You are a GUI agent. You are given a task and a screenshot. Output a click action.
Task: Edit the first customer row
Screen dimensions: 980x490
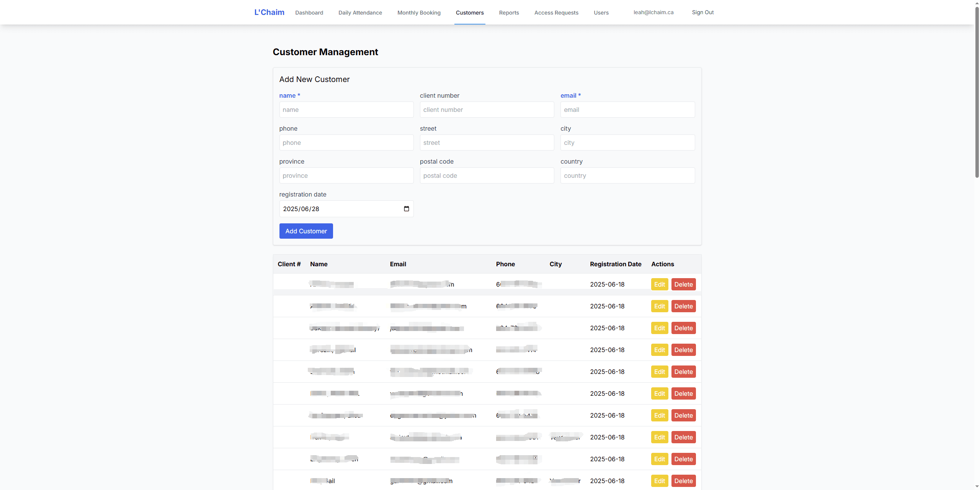click(659, 284)
